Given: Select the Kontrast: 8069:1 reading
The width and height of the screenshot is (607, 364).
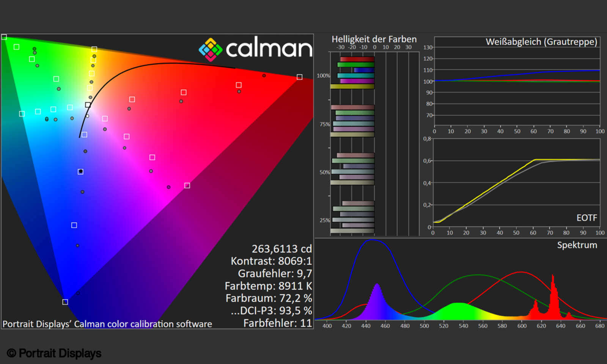Looking at the screenshot, I should tap(271, 261).
